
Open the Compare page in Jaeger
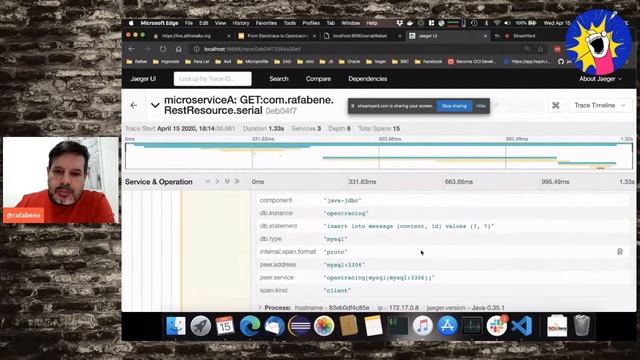pyautogui.click(x=318, y=79)
